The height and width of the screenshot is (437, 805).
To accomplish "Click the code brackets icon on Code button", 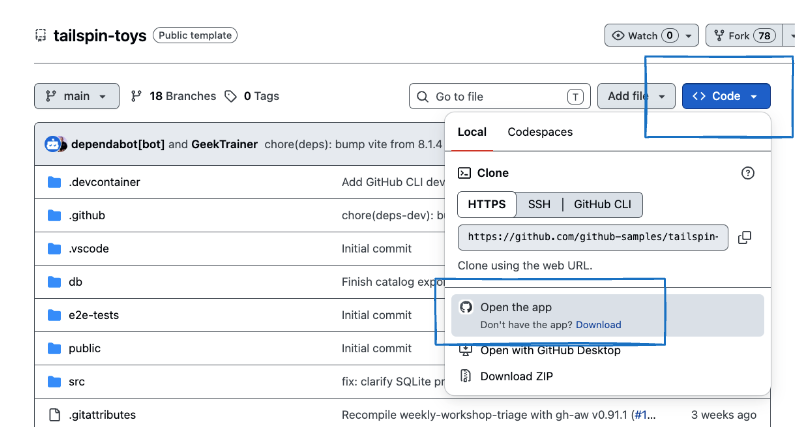I will [699, 96].
